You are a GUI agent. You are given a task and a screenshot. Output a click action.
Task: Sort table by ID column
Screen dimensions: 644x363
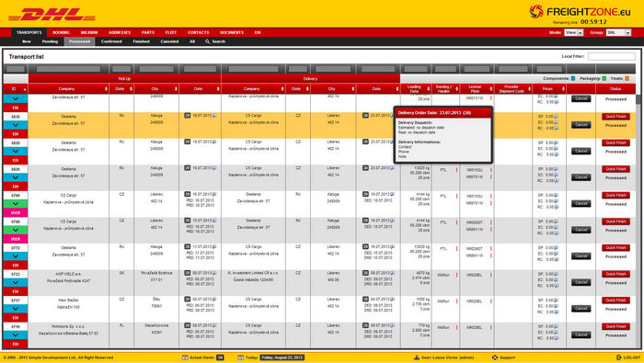[x=16, y=89]
